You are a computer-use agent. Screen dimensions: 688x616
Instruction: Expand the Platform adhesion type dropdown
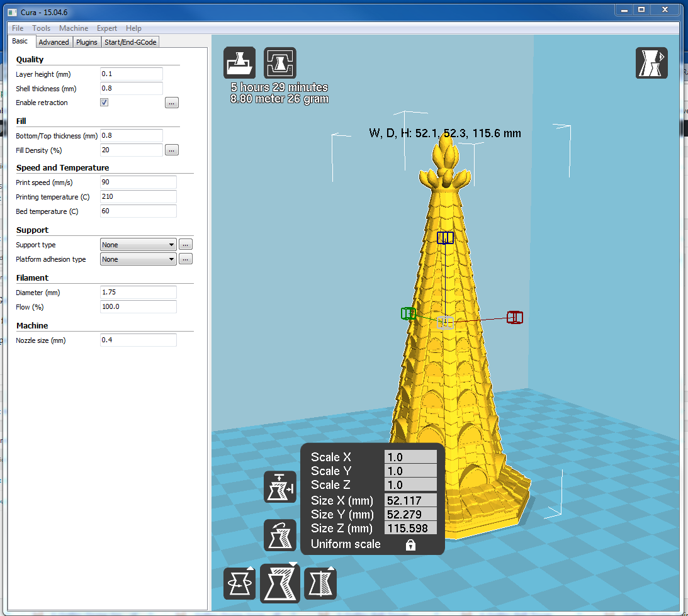138,259
